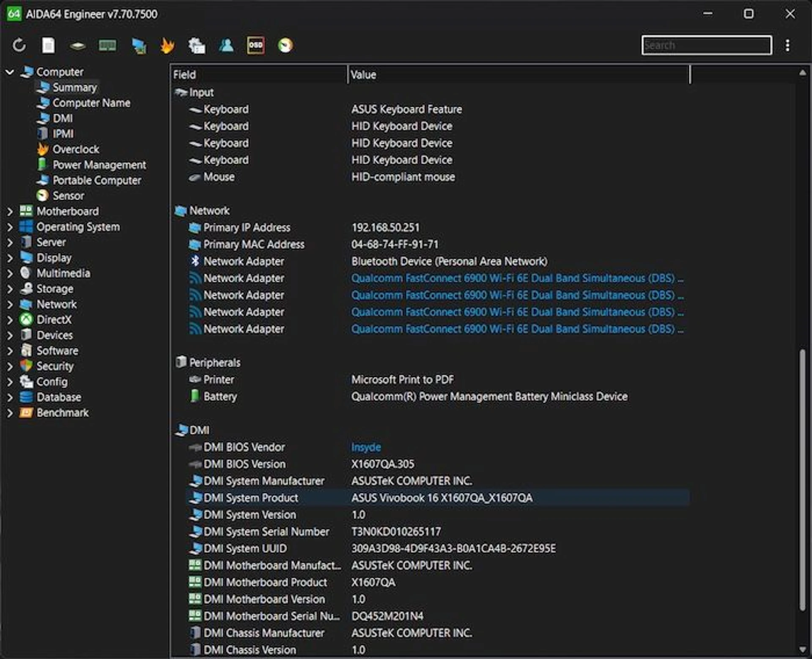Expand the Benchmark tree node

coord(10,413)
